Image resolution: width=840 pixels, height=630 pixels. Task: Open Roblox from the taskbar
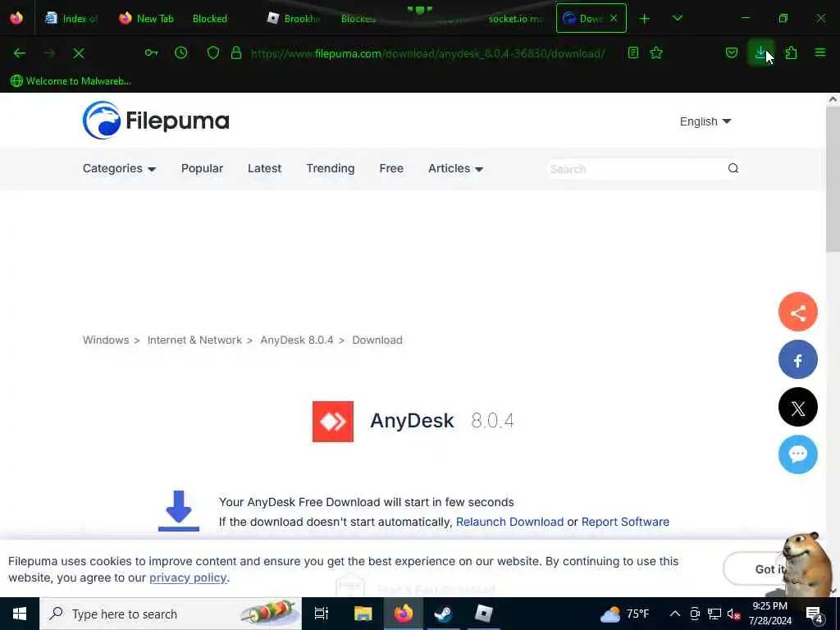pos(484,614)
